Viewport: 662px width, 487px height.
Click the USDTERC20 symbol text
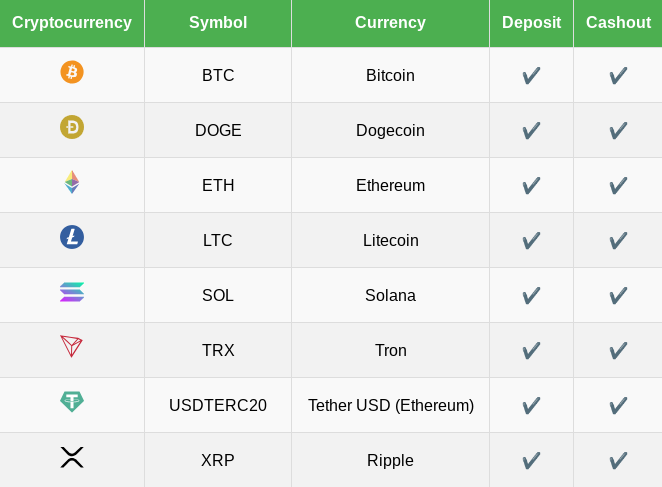218,405
